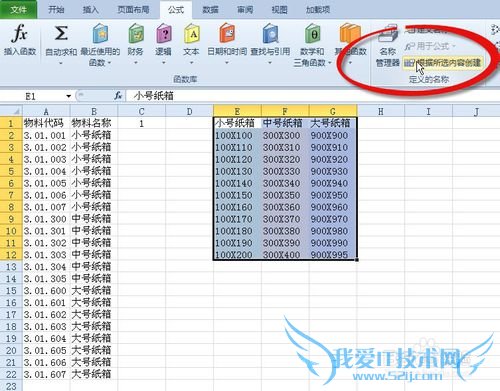Click cell E1 header 小号纸箱
The height and width of the screenshot is (391, 500).
(237, 123)
